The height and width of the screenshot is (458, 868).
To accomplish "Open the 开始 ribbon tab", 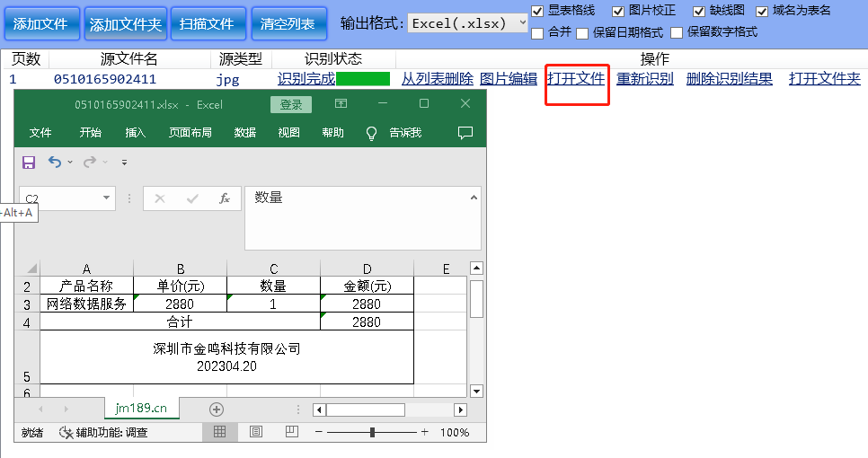I will (90, 133).
